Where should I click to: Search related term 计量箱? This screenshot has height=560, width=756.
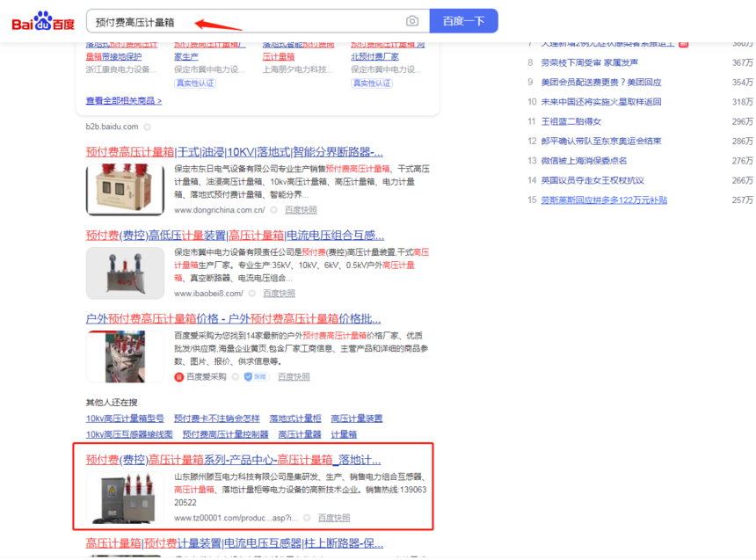(344, 434)
